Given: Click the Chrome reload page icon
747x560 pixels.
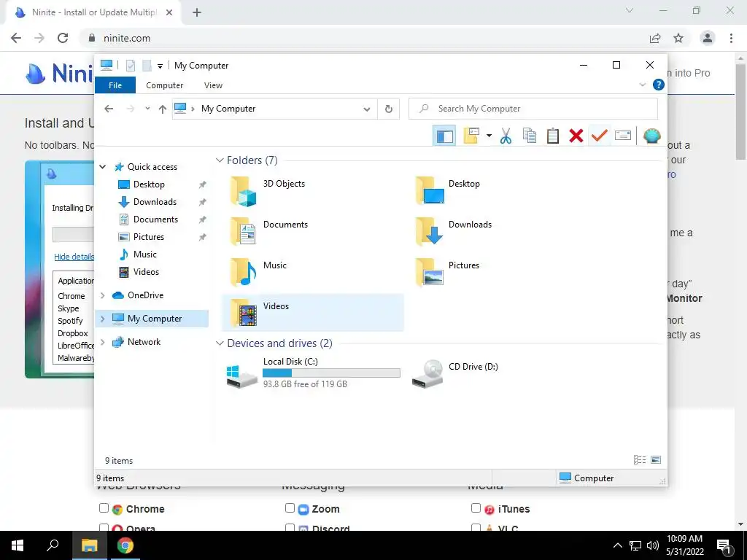Looking at the screenshot, I should pyautogui.click(x=63, y=38).
